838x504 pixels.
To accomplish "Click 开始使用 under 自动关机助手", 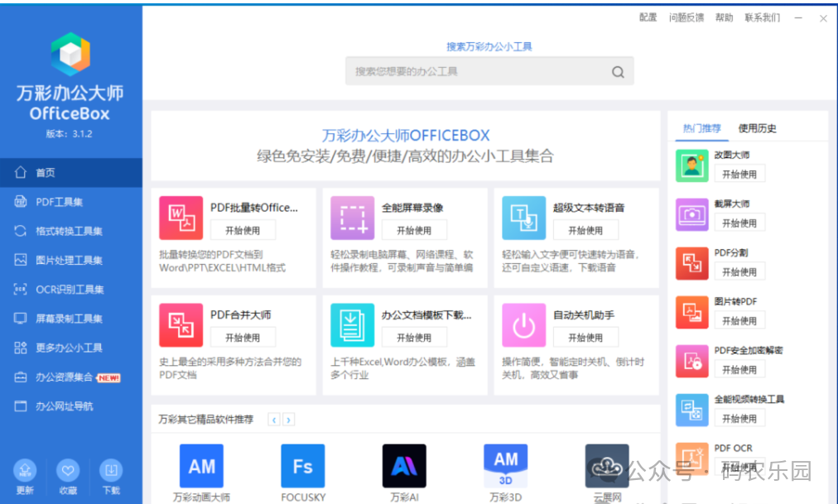I will [585, 338].
